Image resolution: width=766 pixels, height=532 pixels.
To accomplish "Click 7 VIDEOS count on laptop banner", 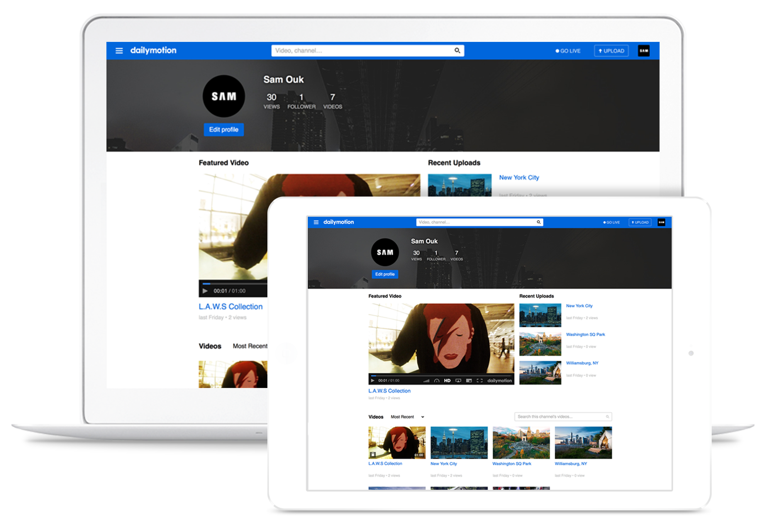I will point(333,101).
